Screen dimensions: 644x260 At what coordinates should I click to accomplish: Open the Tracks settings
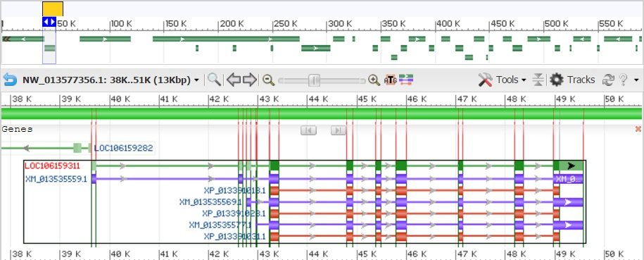pos(581,80)
